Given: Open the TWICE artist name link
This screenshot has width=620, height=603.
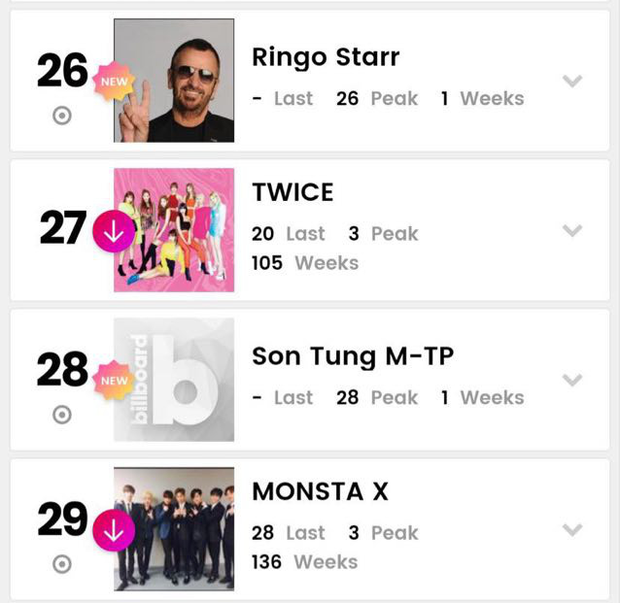Looking at the screenshot, I should pos(293,192).
